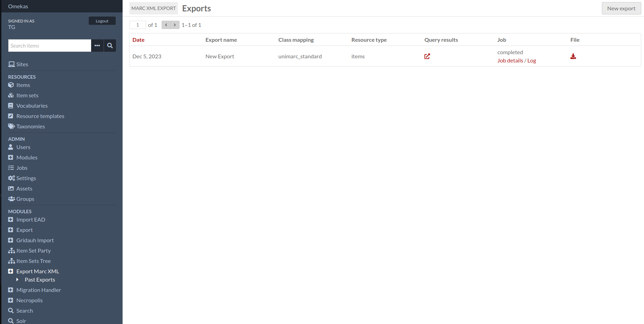The image size is (644, 324).
Task: Click the Users person icon
Action: pos(11,147)
